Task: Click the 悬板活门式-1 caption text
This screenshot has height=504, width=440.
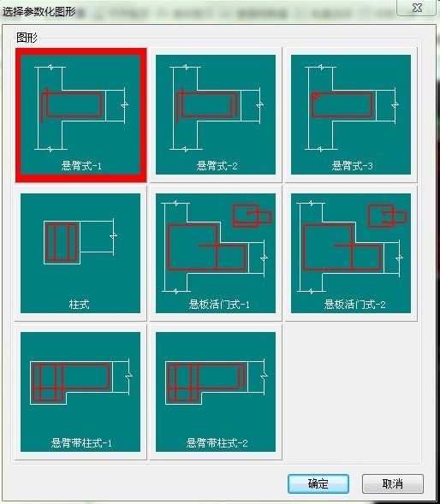Action: (x=219, y=304)
